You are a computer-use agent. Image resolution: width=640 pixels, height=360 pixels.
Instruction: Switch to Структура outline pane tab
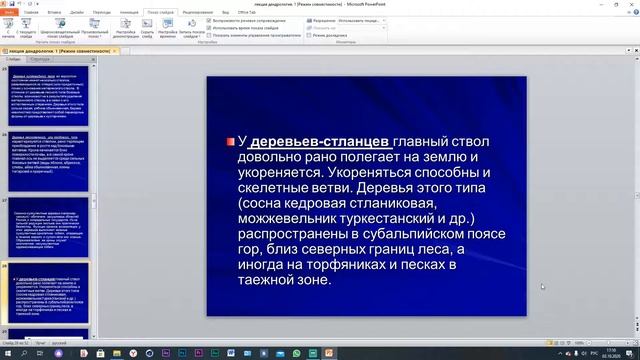pos(40,60)
